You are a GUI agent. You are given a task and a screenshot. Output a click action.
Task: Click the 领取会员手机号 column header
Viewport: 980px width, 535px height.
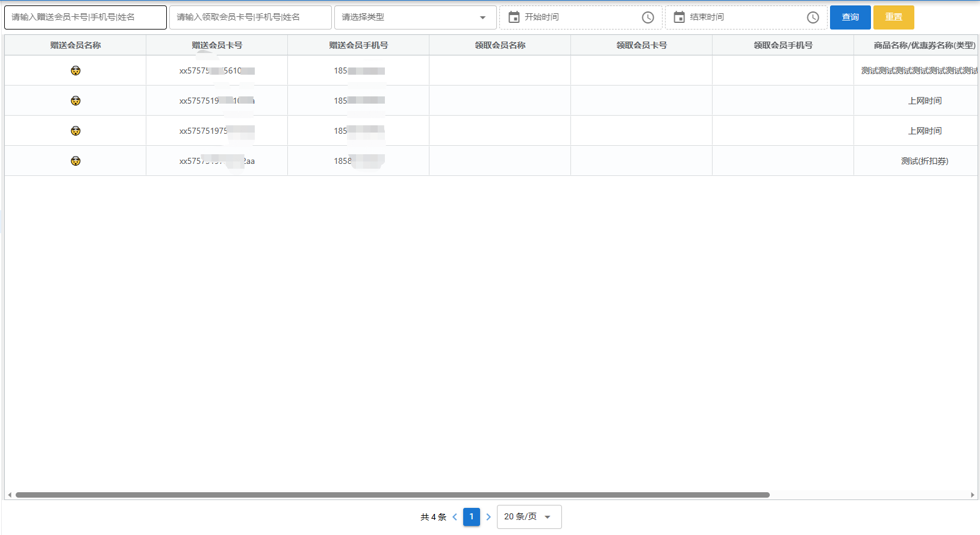[783, 45]
